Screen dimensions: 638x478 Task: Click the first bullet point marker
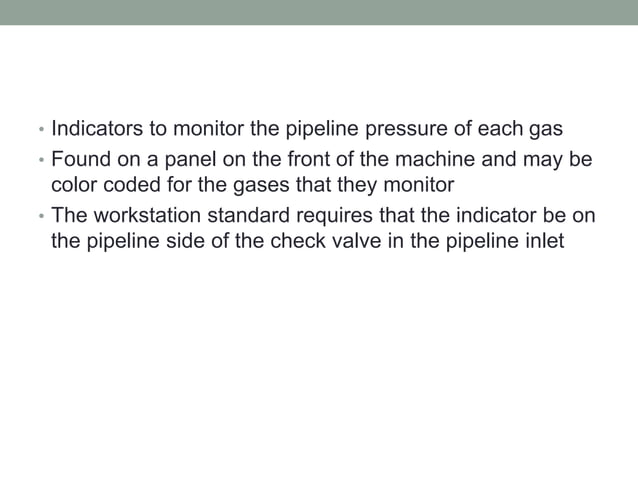(x=41, y=130)
